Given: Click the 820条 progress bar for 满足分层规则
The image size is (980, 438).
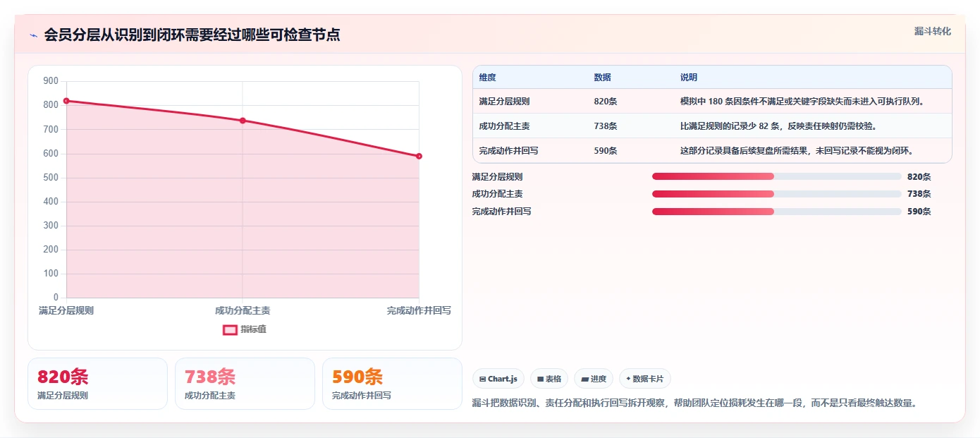Looking at the screenshot, I should tap(776, 176).
